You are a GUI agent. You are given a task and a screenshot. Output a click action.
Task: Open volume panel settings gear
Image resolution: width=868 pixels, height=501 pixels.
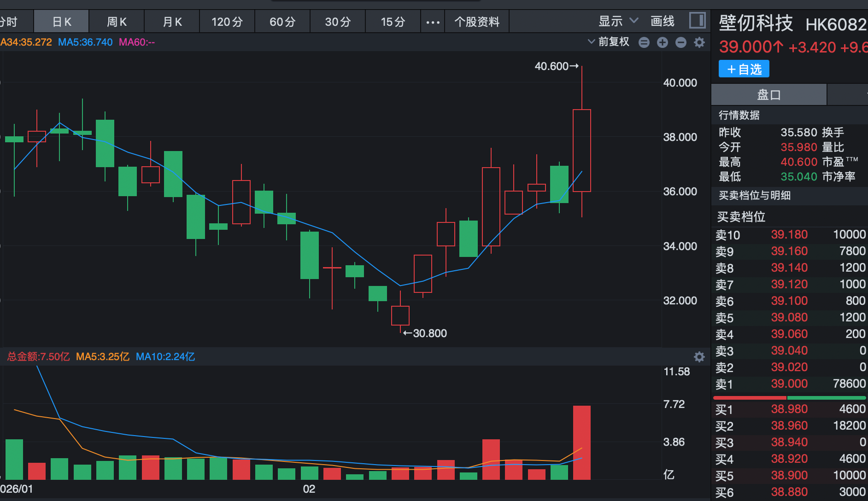[x=699, y=357]
